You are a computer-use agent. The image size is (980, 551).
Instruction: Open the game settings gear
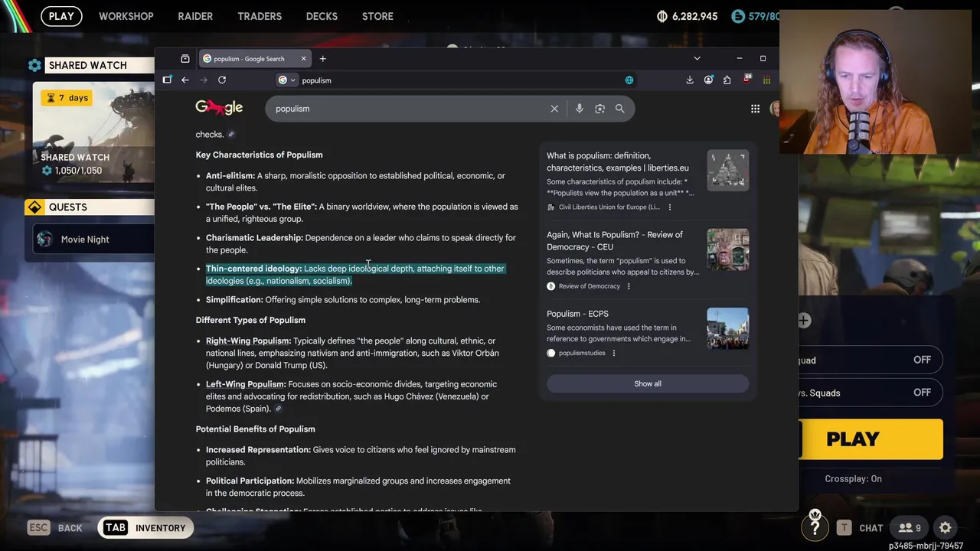click(x=946, y=527)
